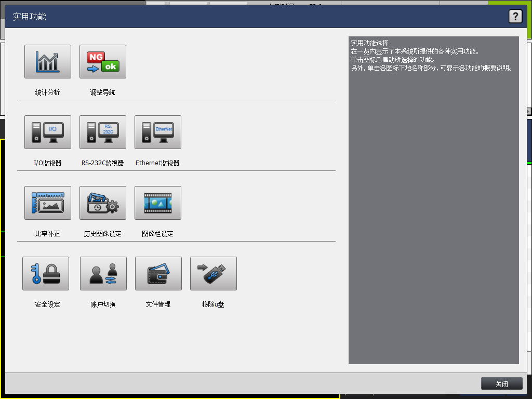Open the 图像栏设定 filmstrip icon

158,203
